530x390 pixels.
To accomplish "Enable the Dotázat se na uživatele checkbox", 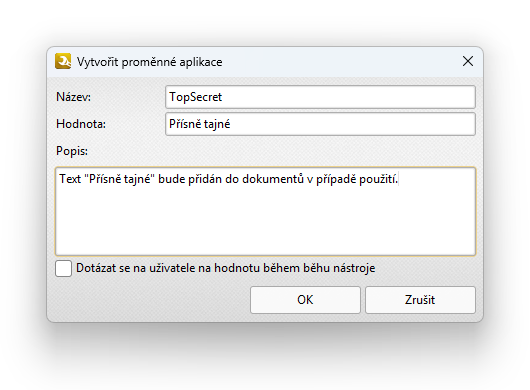I will click(x=64, y=268).
